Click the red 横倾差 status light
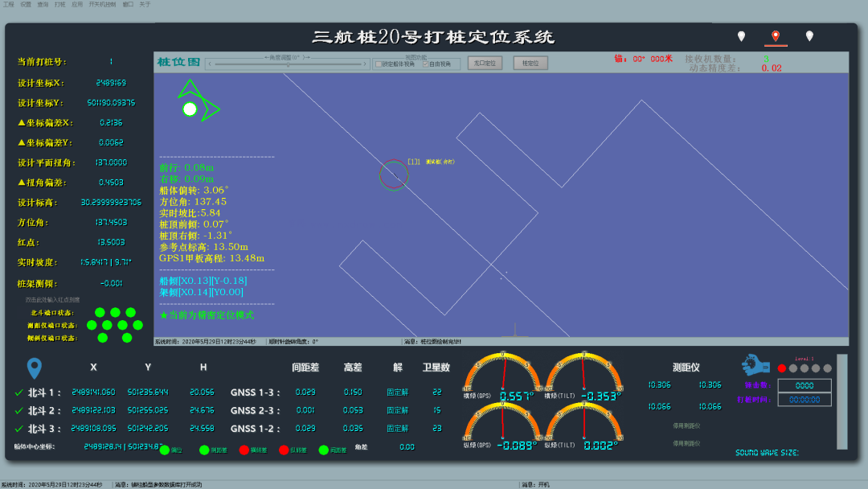868x489 pixels. (244, 450)
